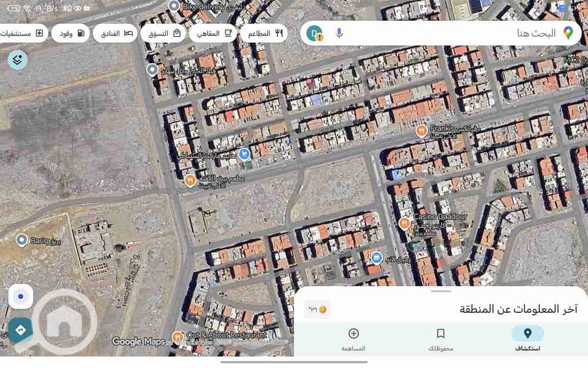The height and width of the screenshot is (368, 588).
Task: Open the Saved tab (محفوظاتك)
Action: [440, 339]
